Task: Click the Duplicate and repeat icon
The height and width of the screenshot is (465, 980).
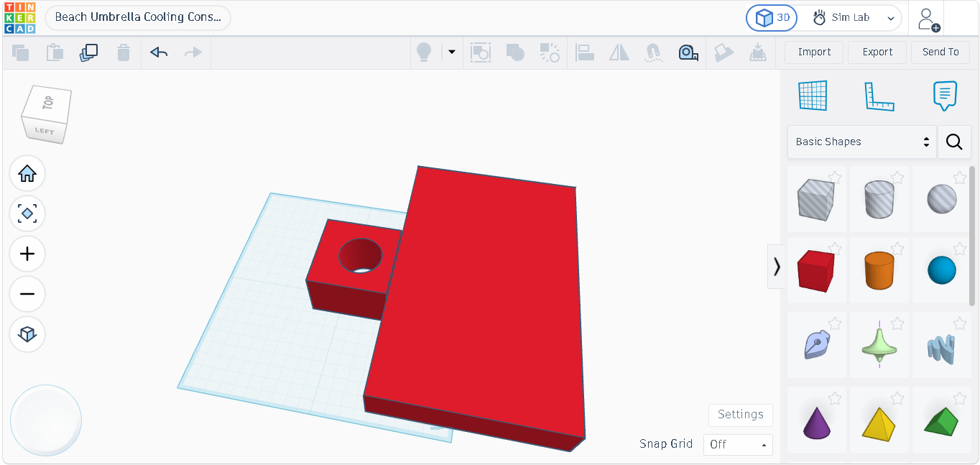Action: coord(88,52)
